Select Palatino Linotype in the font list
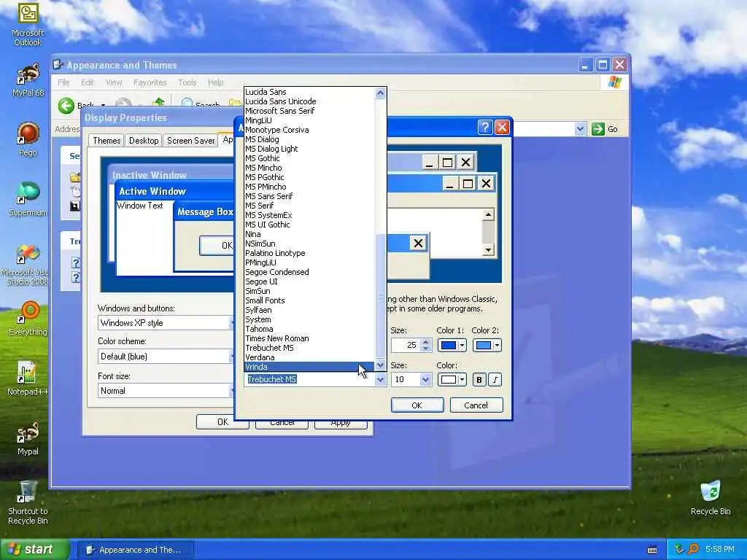 point(309,253)
